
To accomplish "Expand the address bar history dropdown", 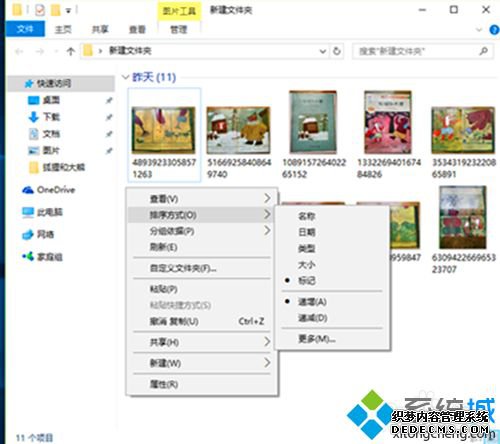I will pos(323,51).
